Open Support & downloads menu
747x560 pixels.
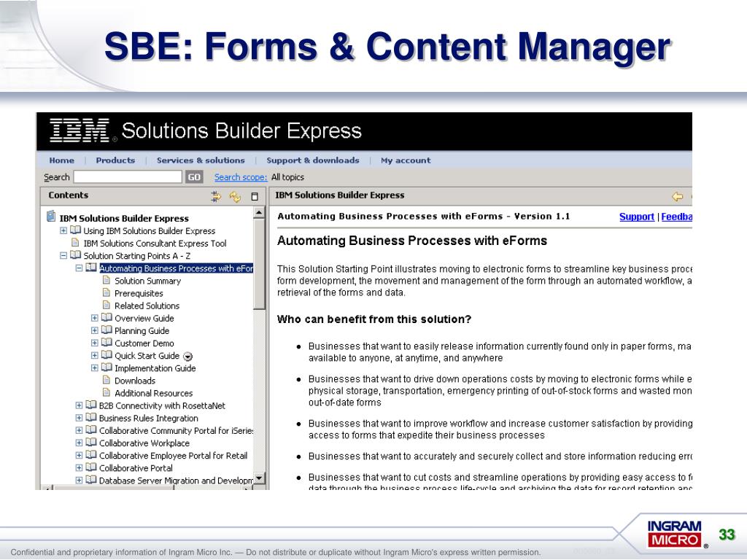(312, 160)
